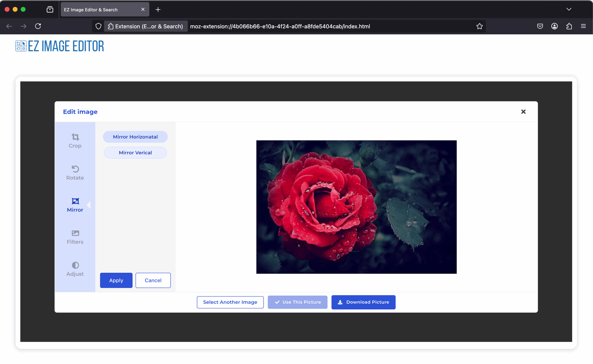Click the Mirror Horizonatal button
Viewport: 593px width, 364px height.
click(x=135, y=137)
